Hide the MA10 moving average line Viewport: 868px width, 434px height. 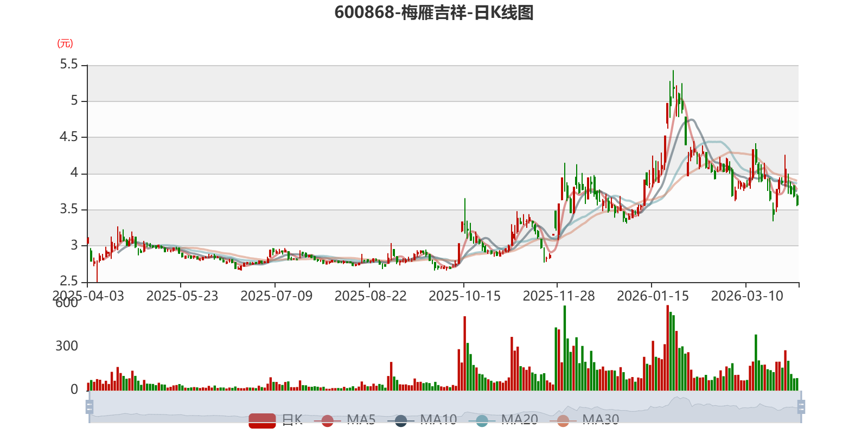click(422, 420)
